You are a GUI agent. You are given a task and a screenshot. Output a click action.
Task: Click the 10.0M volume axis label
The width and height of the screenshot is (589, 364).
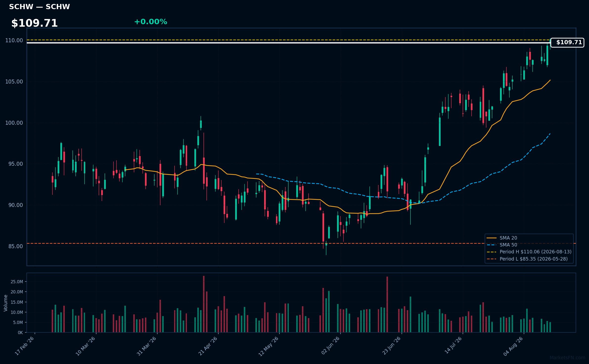(17, 312)
